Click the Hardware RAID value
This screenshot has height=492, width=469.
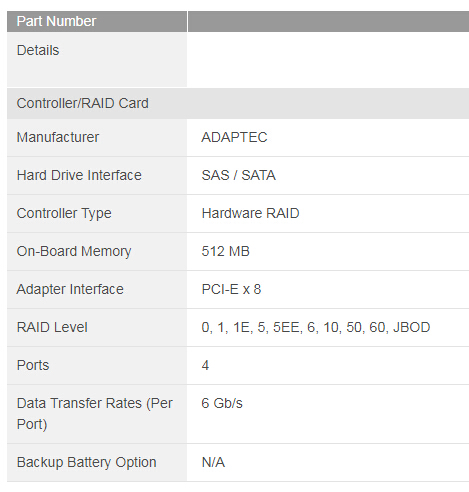coord(250,213)
